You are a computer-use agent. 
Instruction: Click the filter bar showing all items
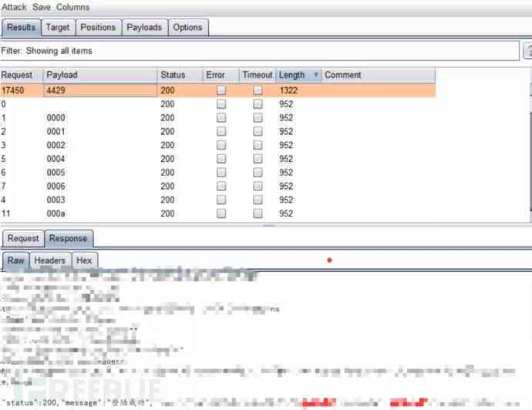(x=260, y=51)
